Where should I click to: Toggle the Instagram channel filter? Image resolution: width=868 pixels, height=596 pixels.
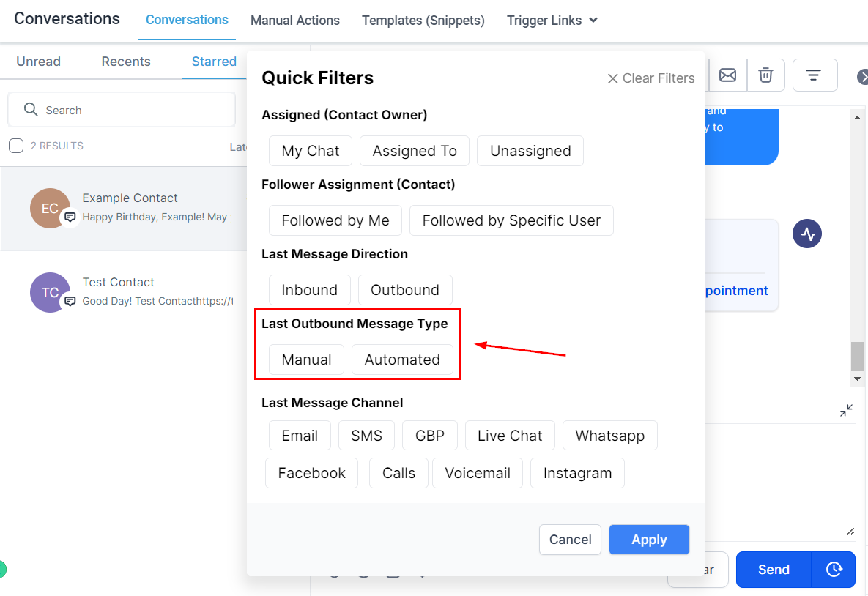coord(577,473)
